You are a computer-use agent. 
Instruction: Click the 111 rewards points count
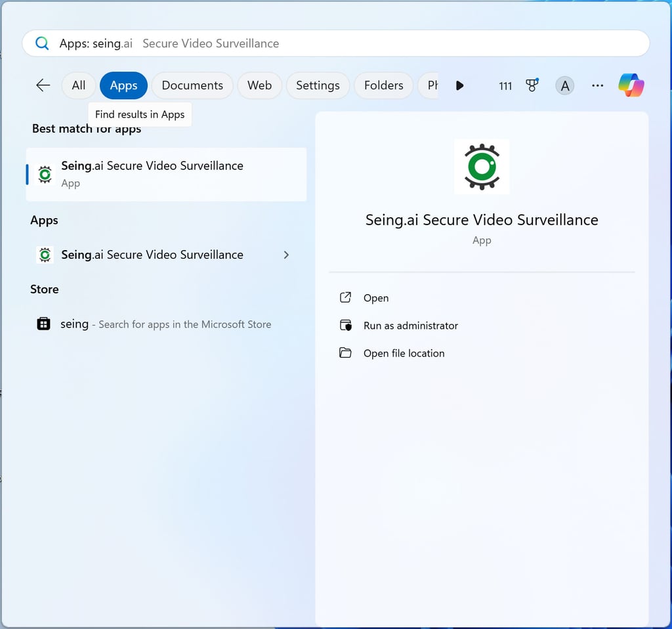point(505,86)
